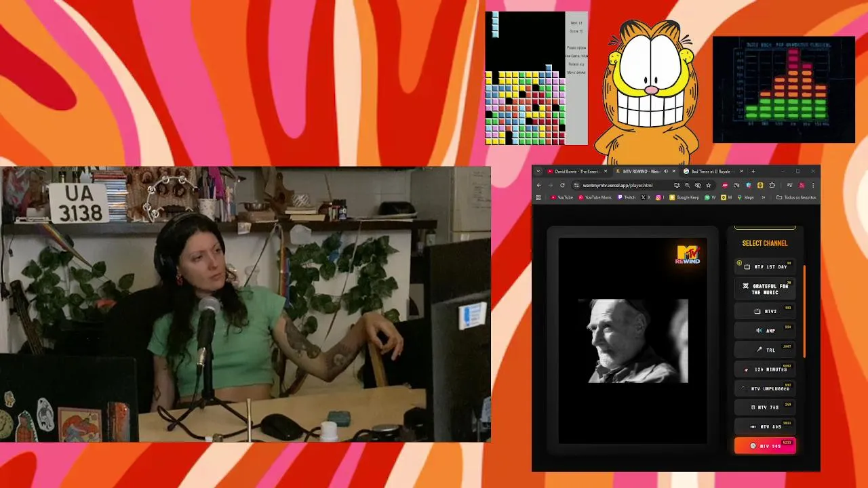The image size is (868, 488).
Task: Expand hidden bookmarks with the double chevron
Action: (x=764, y=197)
